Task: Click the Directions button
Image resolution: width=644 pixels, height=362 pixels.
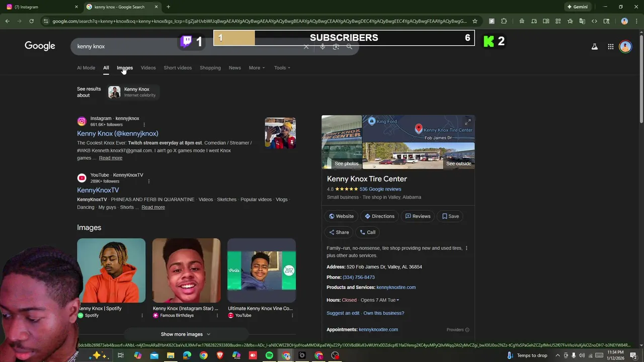Action: tap(379, 216)
